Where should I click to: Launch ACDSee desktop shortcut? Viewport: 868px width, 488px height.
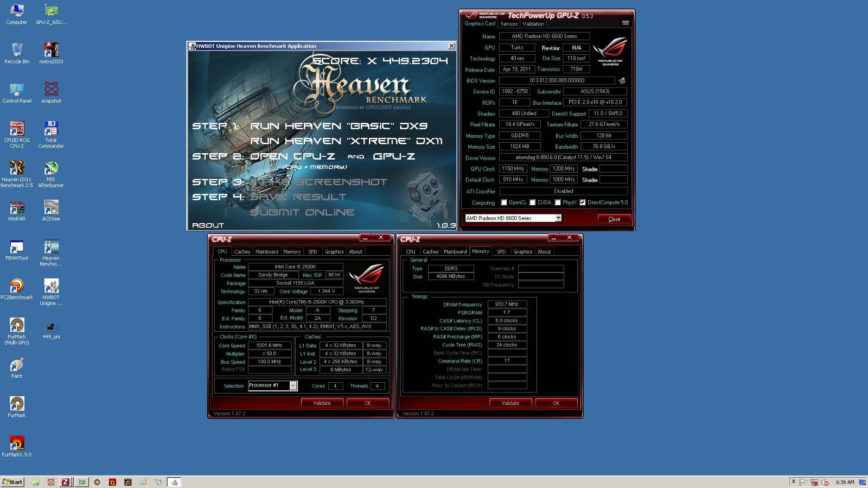click(51, 211)
